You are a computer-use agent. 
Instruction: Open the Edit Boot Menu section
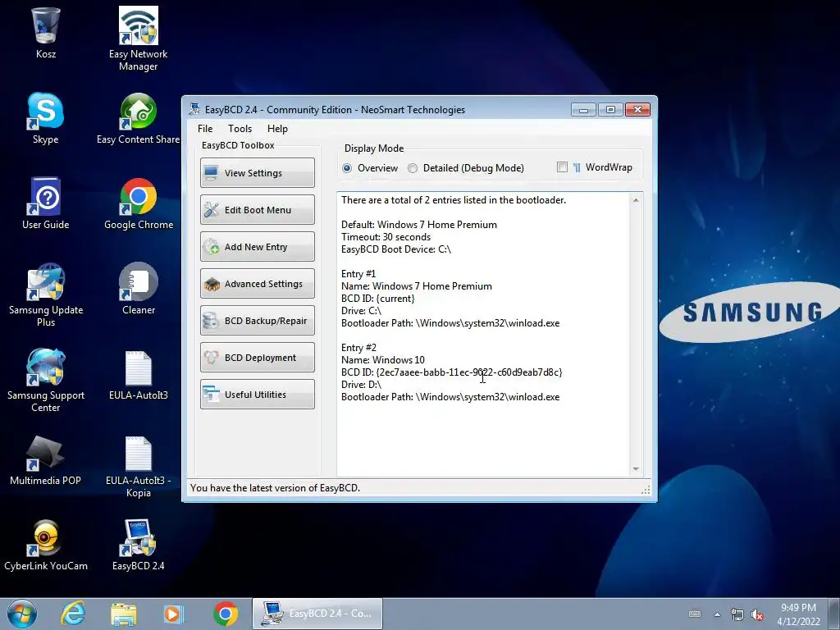258,209
